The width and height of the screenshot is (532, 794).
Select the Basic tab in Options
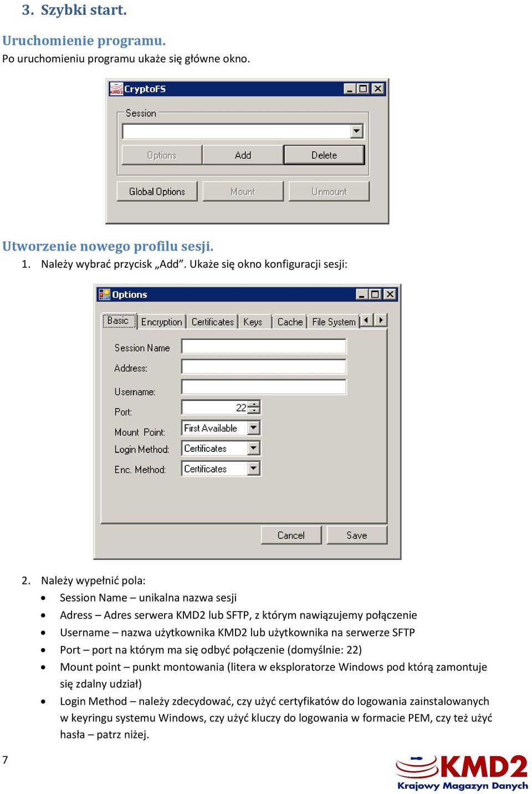tap(119, 320)
